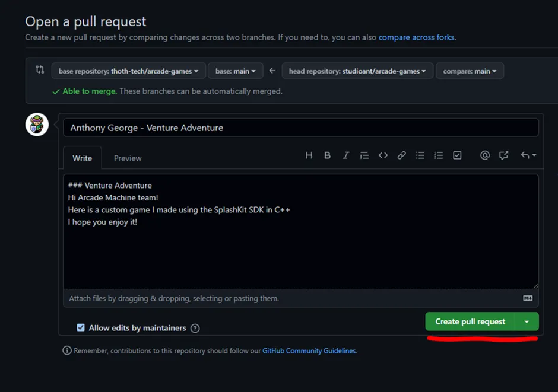Expand Create pull request options arrow
The image size is (558, 392).
[x=527, y=321]
